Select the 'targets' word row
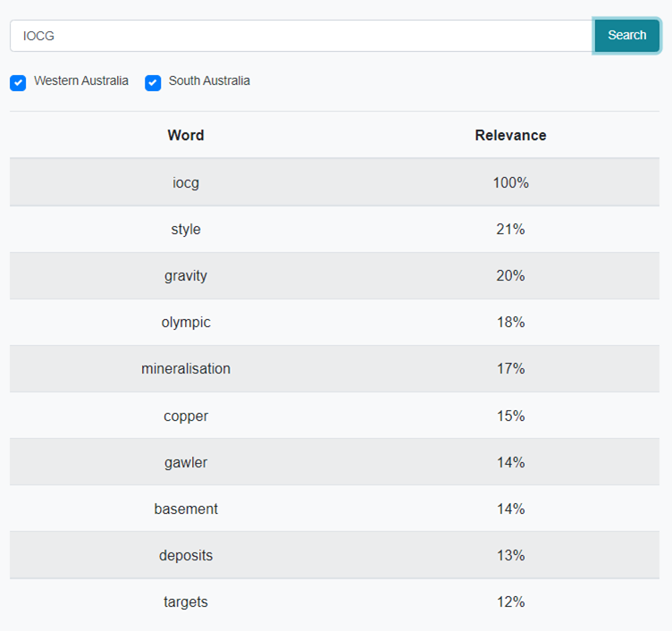The height and width of the screenshot is (631, 672). coord(186,602)
